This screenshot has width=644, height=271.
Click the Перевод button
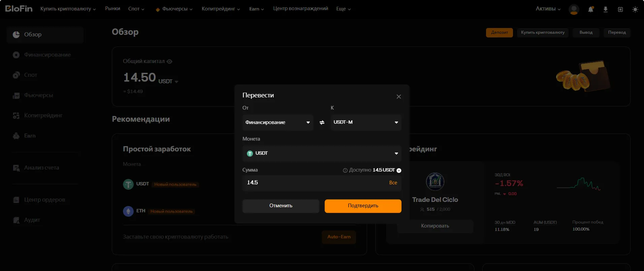click(x=617, y=33)
